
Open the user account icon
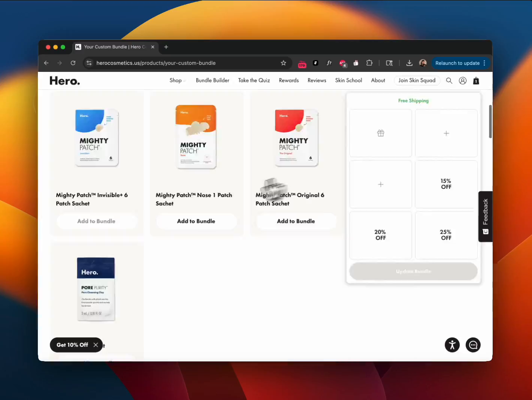[463, 81]
